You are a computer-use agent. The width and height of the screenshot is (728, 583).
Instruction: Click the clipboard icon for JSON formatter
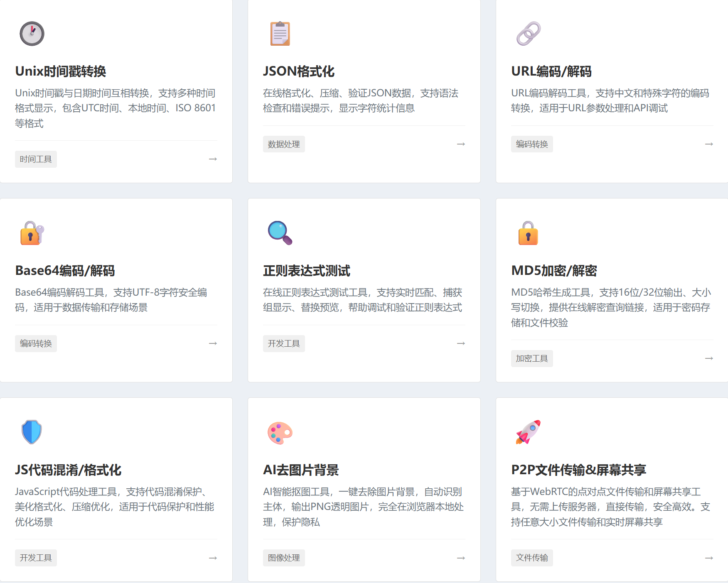(x=280, y=34)
